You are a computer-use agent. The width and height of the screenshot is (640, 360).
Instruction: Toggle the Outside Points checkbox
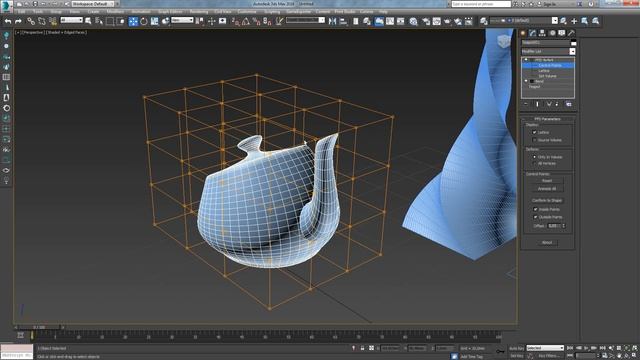pyautogui.click(x=536, y=217)
